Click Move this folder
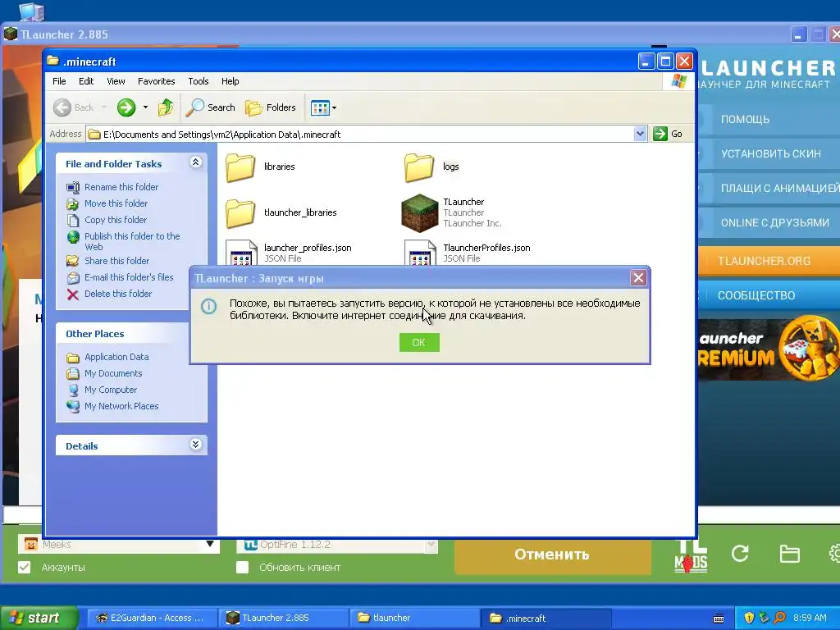The width and height of the screenshot is (840, 630). pyautogui.click(x=116, y=203)
